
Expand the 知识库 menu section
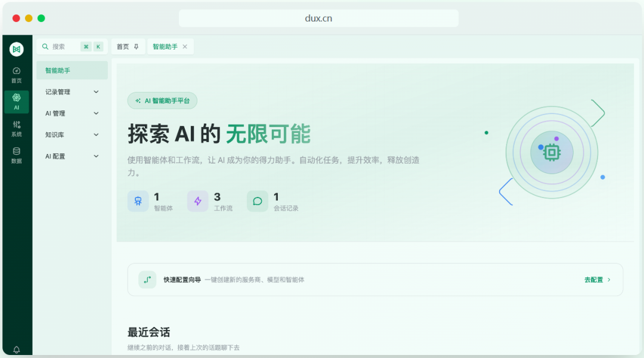[x=72, y=134]
